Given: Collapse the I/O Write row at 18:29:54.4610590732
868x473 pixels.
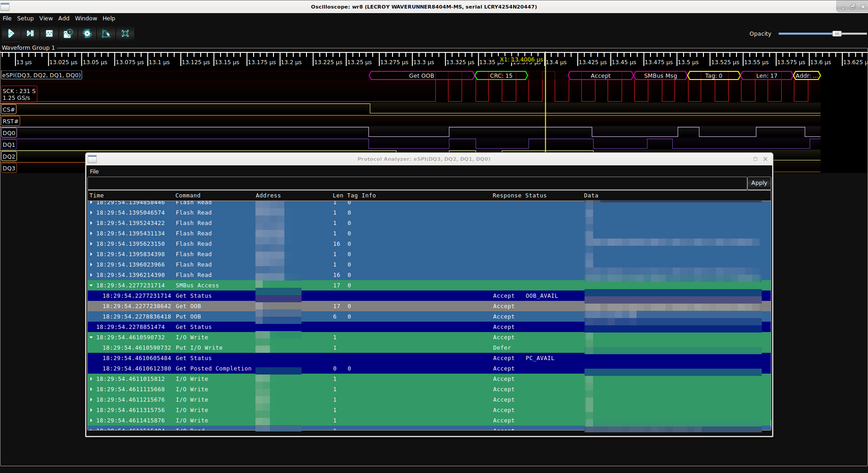Looking at the screenshot, I should click(x=91, y=337).
